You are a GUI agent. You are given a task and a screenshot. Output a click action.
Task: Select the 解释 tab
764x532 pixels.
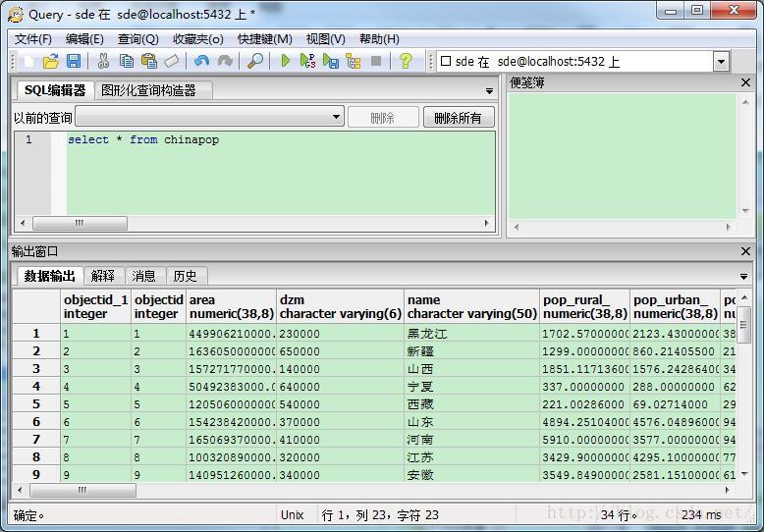click(103, 276)
